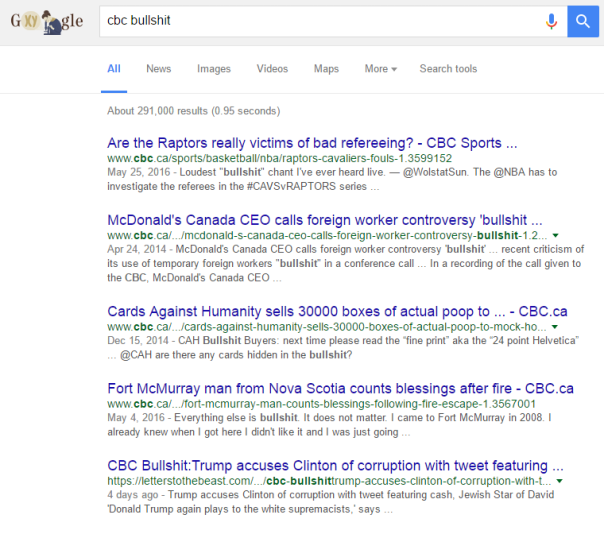
Task: Click the fort-mcmurray-man-counts-blessings green URL
Action: tap(321, 404)
